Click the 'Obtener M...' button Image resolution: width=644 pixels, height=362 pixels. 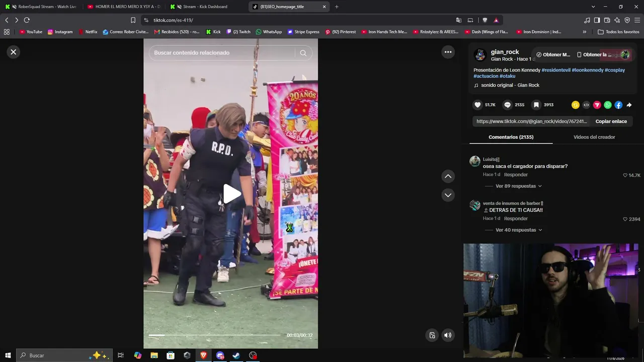pyautogui.click(x=553, y=54)
